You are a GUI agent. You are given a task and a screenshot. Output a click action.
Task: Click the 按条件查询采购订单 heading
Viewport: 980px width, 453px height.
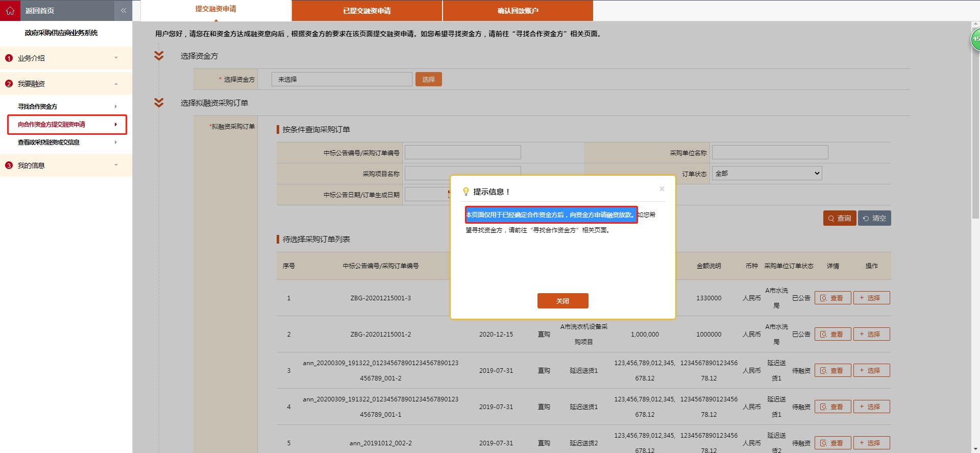point(316,129)
